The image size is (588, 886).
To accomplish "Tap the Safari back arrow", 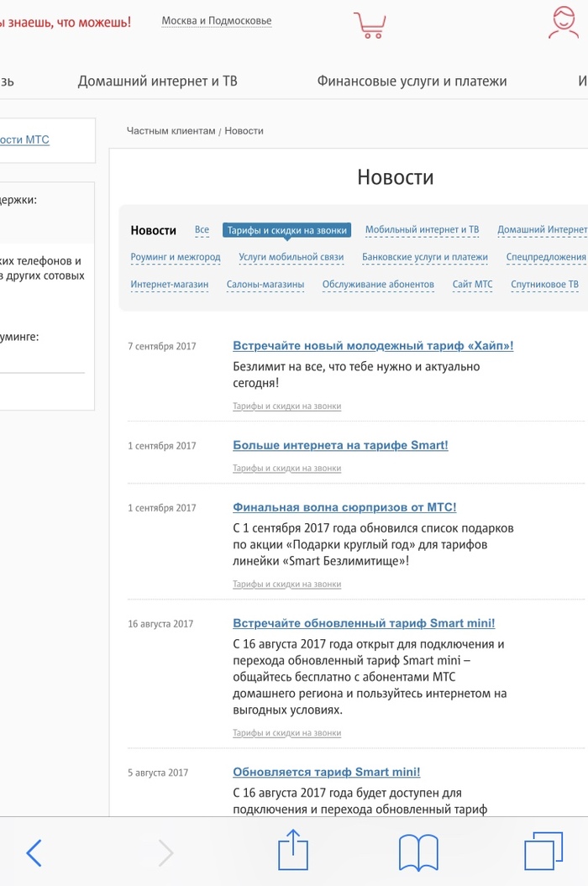I will [x=34, y=852].
